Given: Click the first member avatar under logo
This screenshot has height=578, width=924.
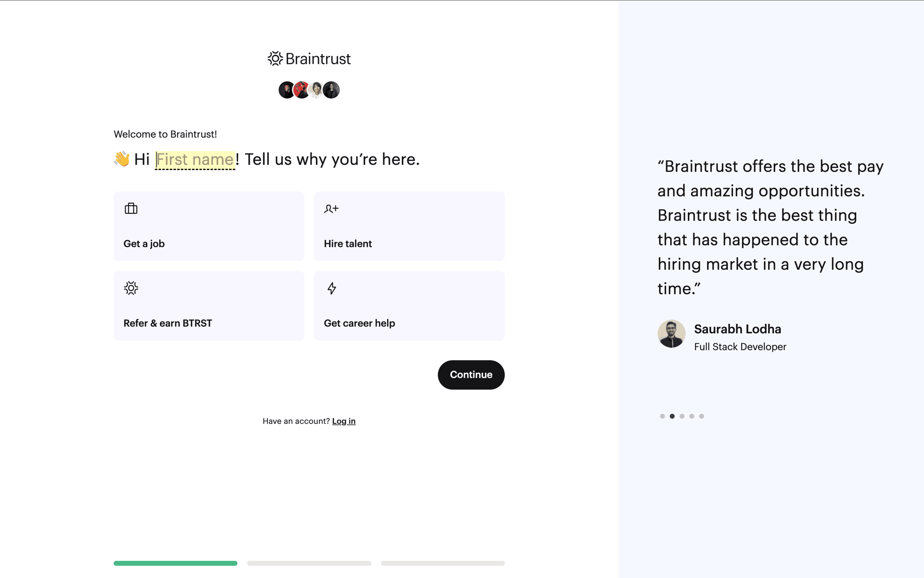Looking at the screenshot, I should (x=286, y=90).
